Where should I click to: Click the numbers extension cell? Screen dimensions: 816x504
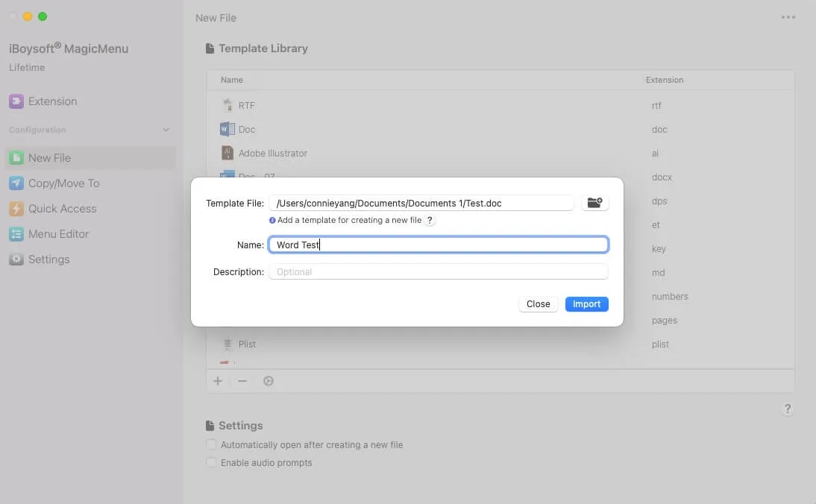tap(670, 297)
